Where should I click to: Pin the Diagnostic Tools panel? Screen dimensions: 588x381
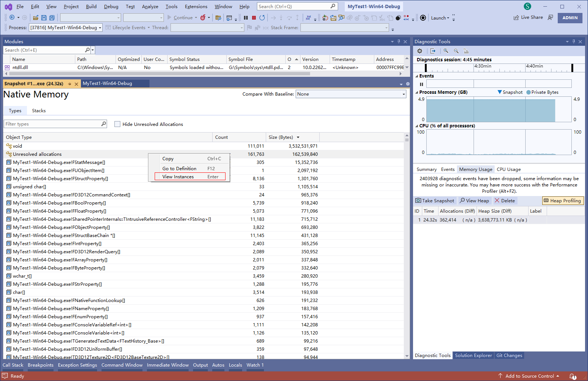tap(574, 41)
